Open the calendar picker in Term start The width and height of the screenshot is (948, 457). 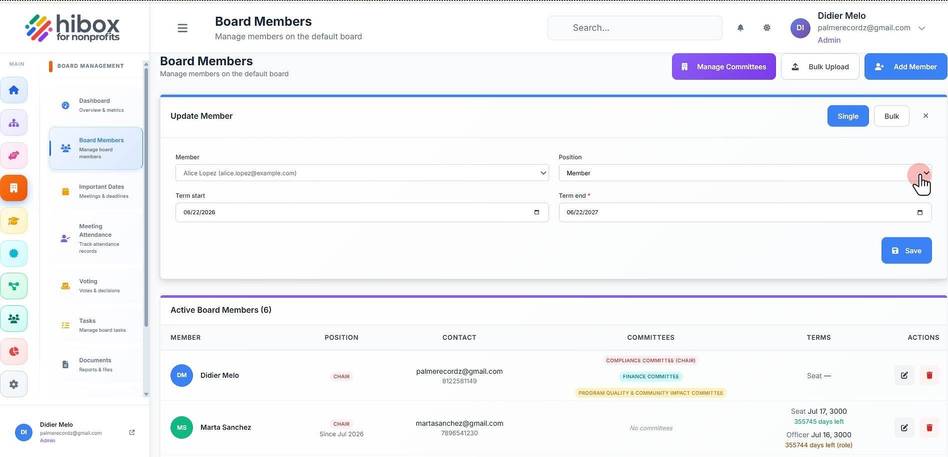pyautogui.click(x=536, y=213)
